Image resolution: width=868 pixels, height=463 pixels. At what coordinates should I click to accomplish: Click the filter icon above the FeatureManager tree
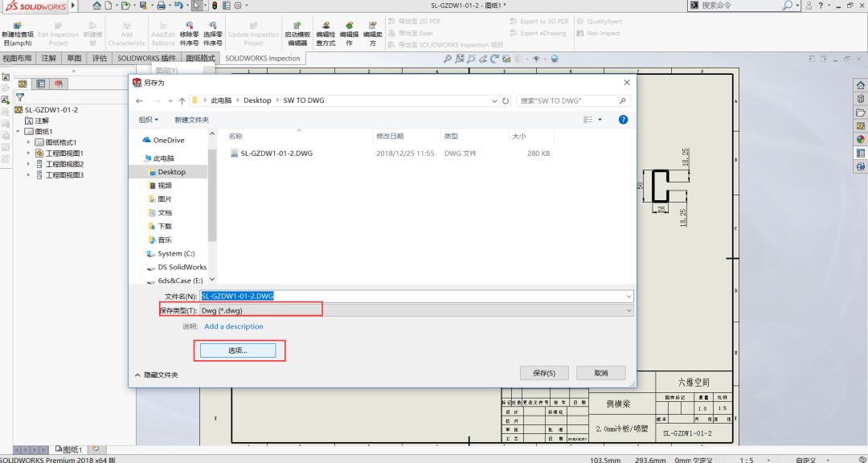click(x=20, y=96)
